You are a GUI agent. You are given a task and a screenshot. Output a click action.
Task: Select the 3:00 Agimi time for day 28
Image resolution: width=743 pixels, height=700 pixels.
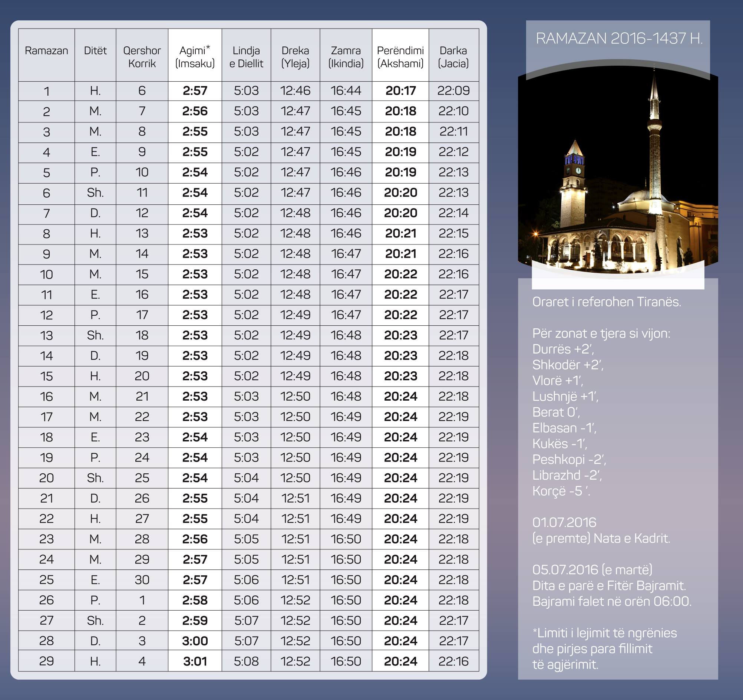point(195,641)
